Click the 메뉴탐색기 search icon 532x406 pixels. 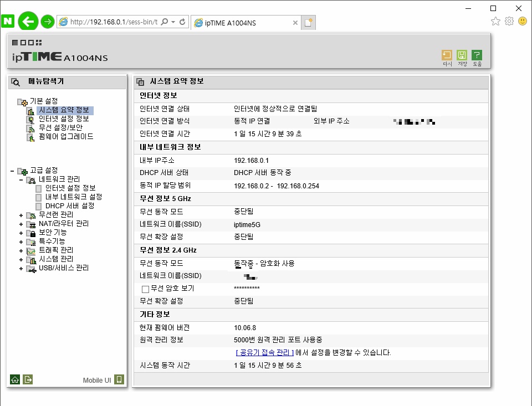(16, 82)
